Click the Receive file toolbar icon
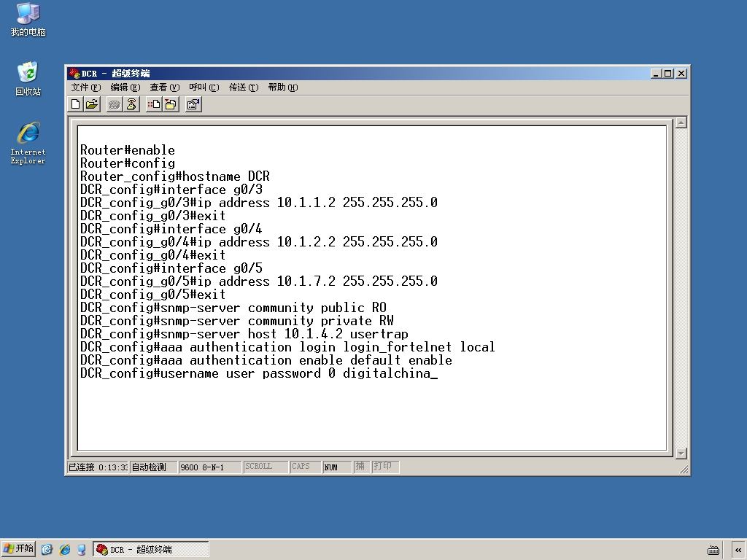The image size is (747, 560). pyautogui.click(x=171, y=104)
